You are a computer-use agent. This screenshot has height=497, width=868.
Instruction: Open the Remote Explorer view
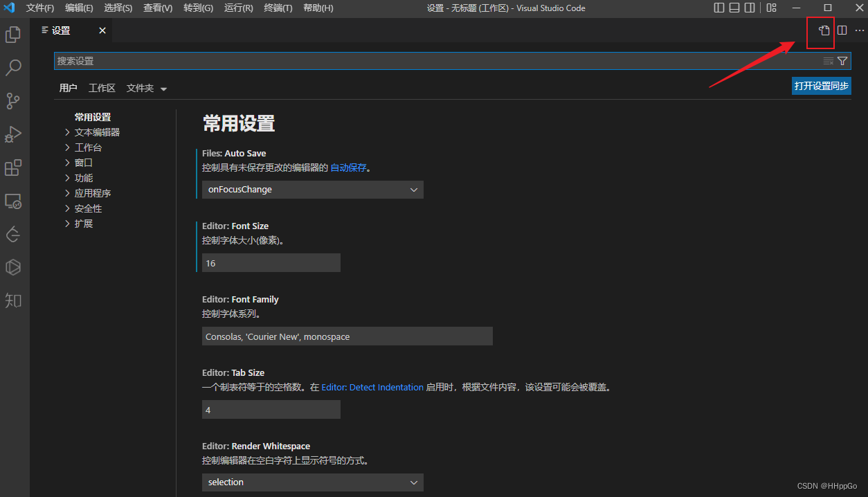[13, 201]
